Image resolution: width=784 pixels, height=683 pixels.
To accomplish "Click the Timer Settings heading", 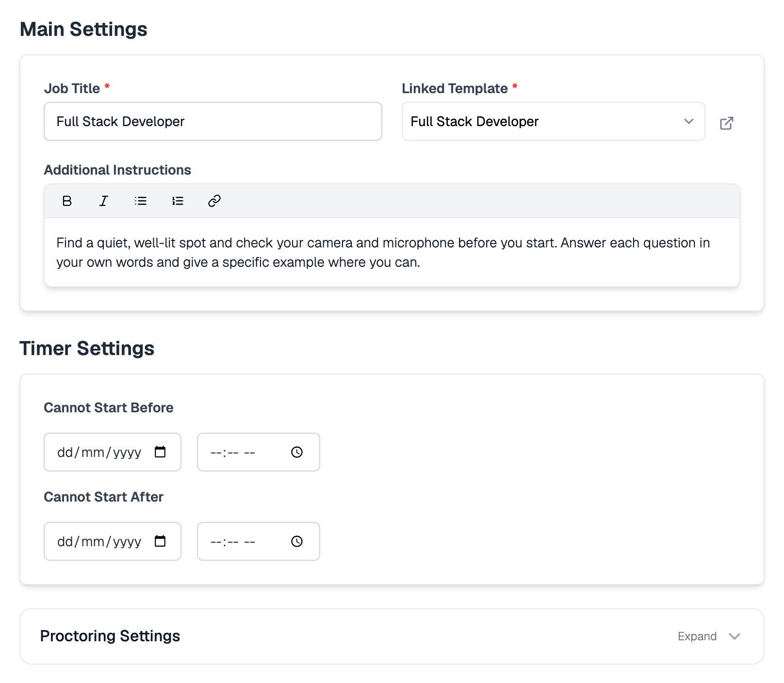I will pyautogui.click(x=87, y=348).
